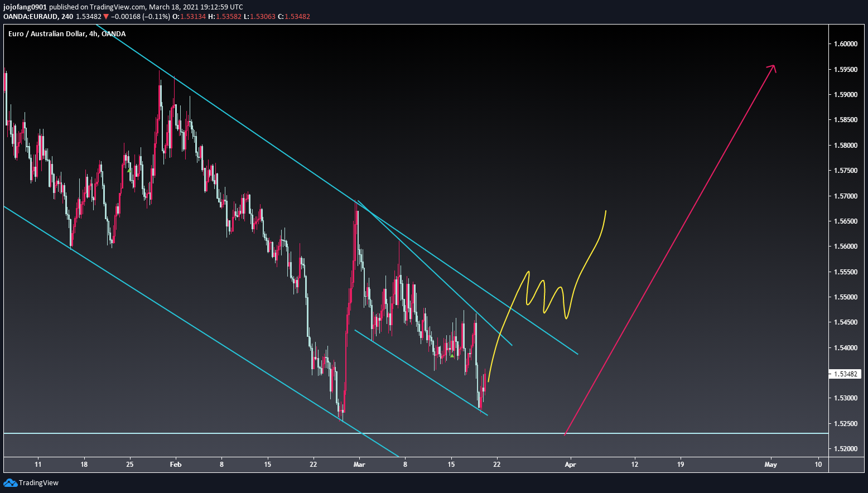Image resolution: width=868 pixels, height=493 pixels.
Task: Click the 1.58500 price axis label
Action: 846,120
